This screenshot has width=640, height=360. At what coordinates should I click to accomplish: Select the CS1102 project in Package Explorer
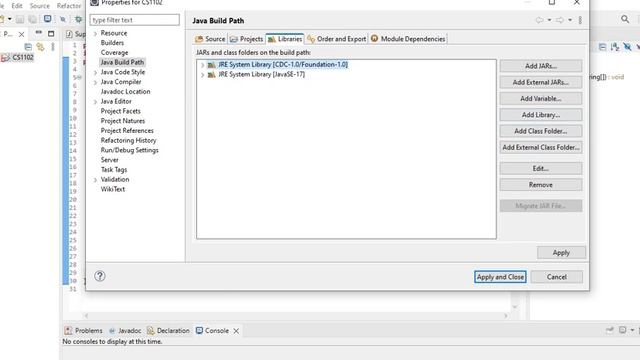[18, 58]
